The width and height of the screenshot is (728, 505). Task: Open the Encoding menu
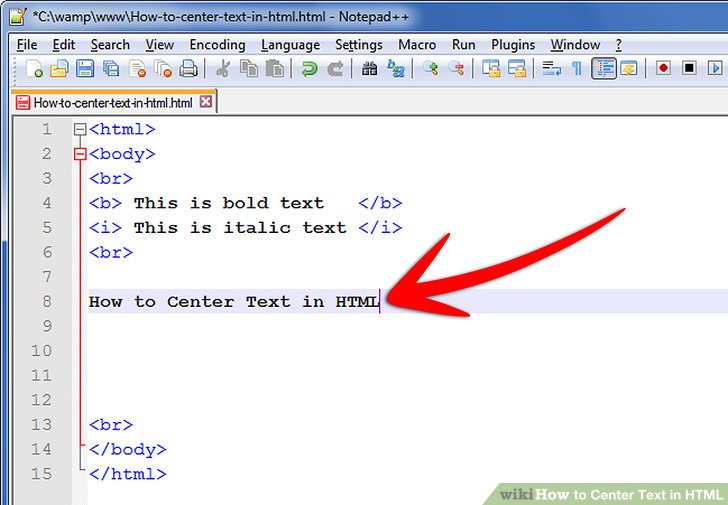click(x=217, y=45)
